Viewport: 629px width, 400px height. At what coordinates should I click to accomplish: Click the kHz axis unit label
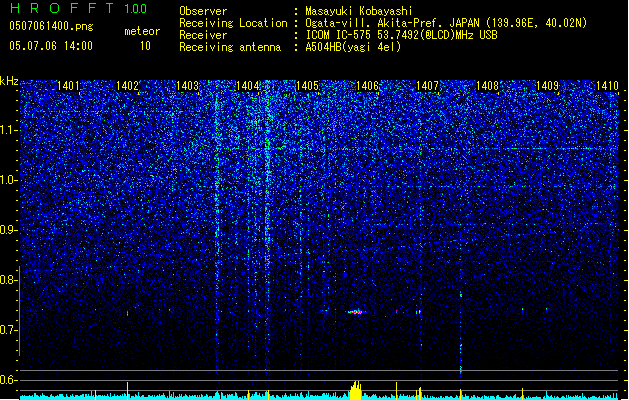tap(9, 81)
